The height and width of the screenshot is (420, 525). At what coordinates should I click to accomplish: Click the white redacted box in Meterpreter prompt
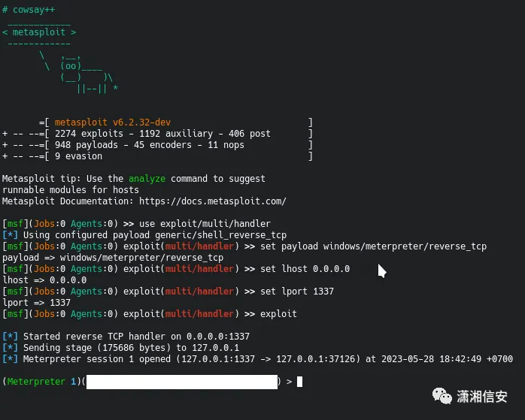[x=182, y=382]
